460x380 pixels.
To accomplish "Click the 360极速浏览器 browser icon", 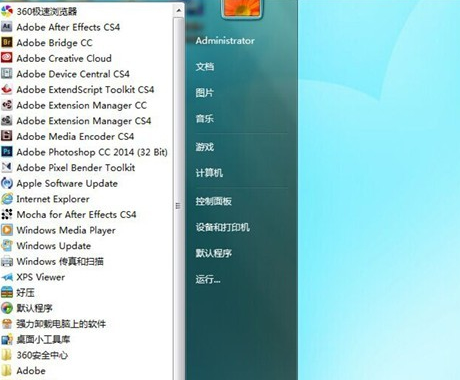I will point(7,11).
